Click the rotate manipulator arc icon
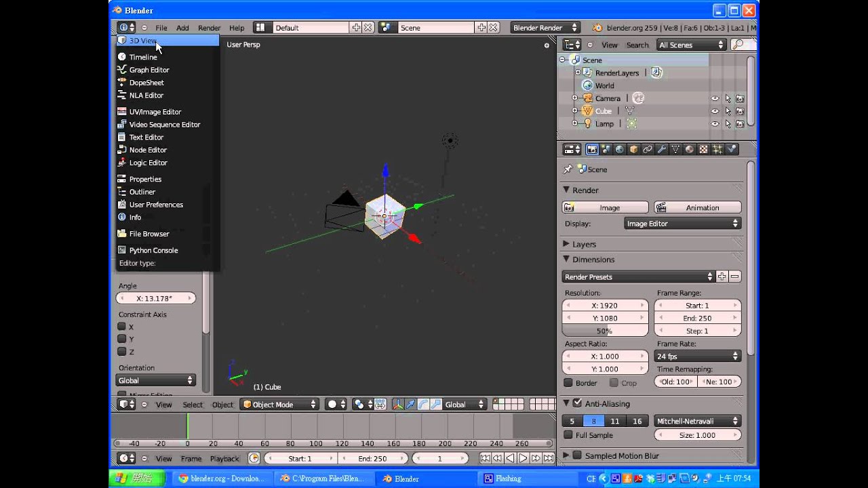This screenshot has height=488, width=868. pyautogui.click(x=423, y=405)
